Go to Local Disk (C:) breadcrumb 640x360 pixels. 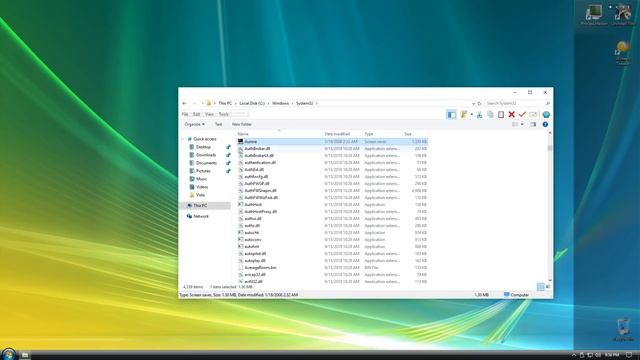(252, 103)
